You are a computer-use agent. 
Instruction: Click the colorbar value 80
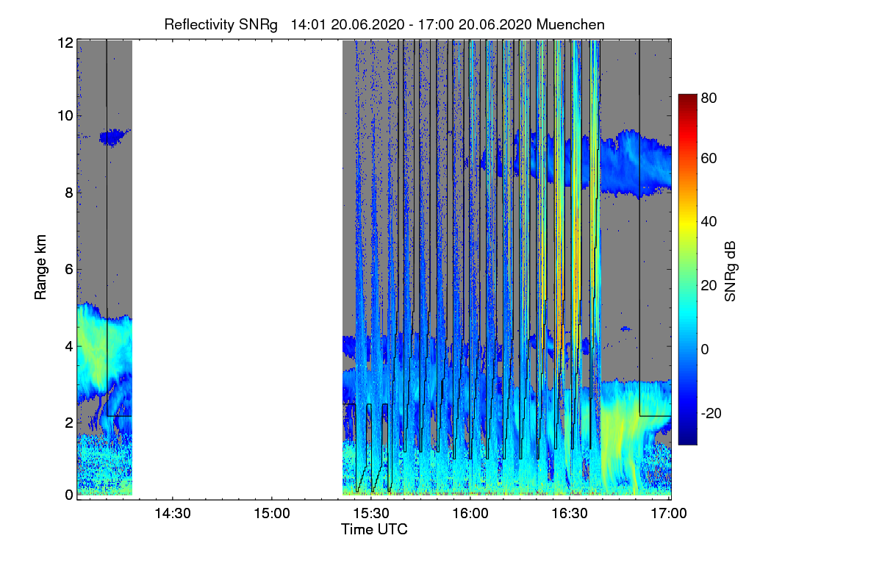[709, 98]
